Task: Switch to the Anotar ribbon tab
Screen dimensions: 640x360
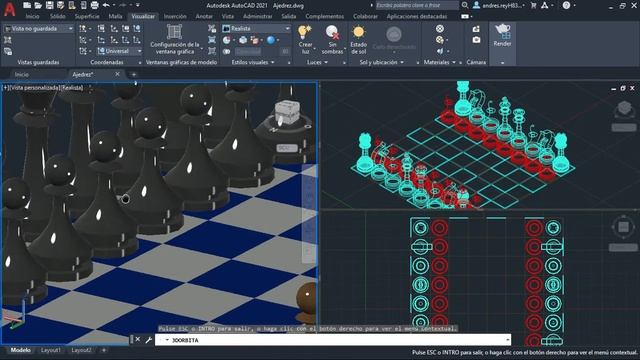Action: coord(204,16)
